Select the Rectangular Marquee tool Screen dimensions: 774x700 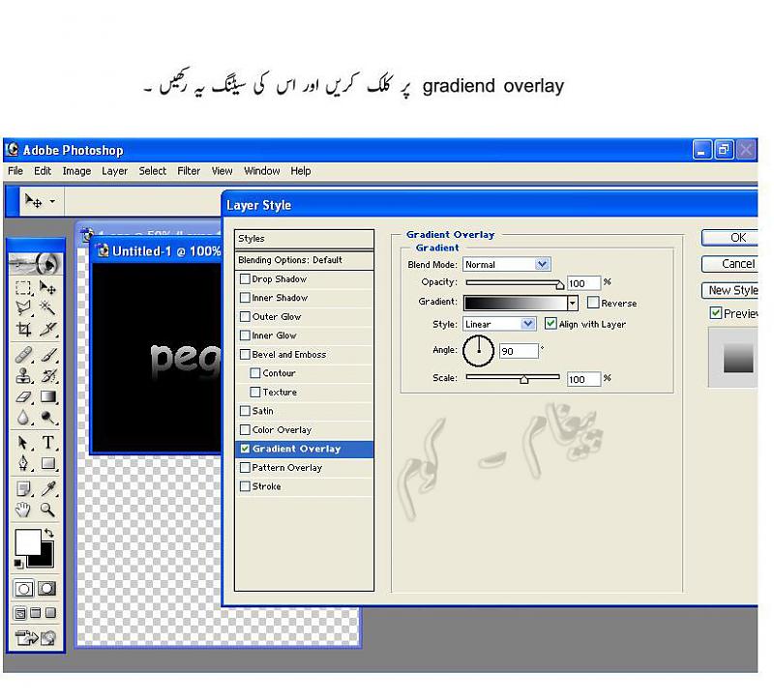point(23,288)
